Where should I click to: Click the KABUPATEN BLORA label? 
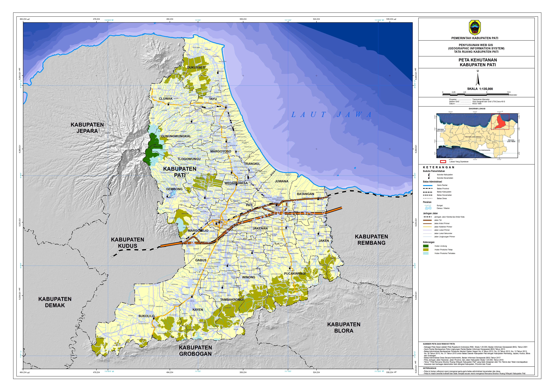tap(344, 328)
